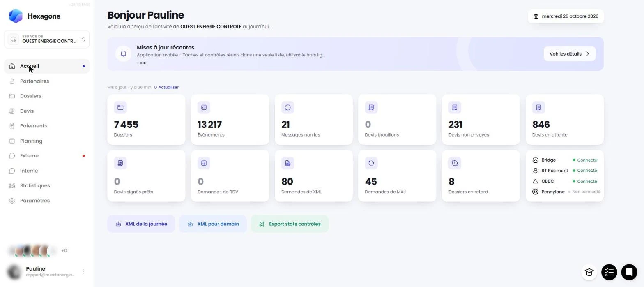Go to Accueil in sidebar

[x=47, y=66]
